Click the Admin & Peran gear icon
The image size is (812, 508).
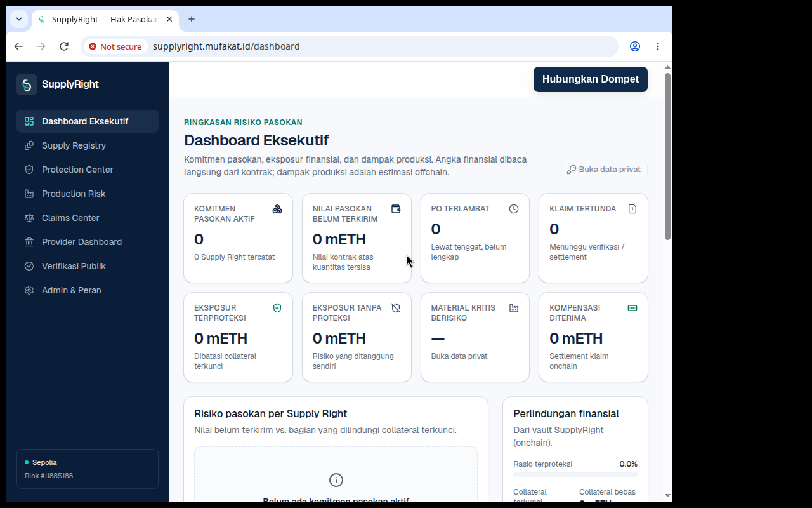29,290
